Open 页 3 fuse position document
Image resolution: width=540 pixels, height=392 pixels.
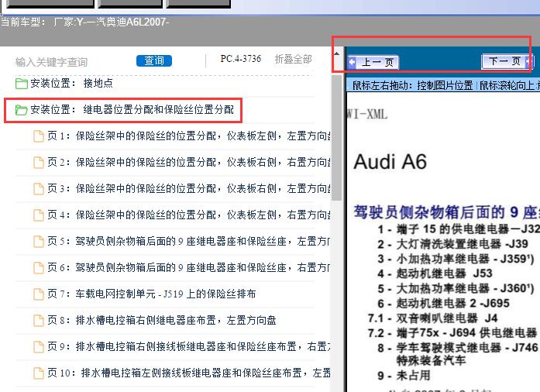point(189,189)
